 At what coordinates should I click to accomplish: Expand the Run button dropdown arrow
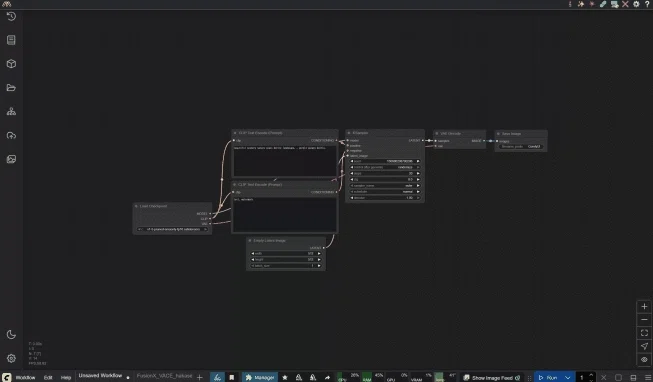(568, 377)
